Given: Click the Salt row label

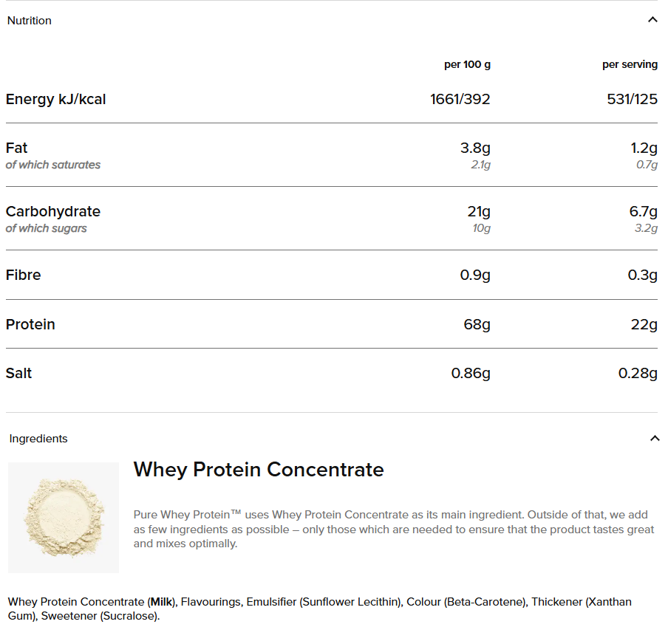Looking at the screenshot, I should 19,373.
